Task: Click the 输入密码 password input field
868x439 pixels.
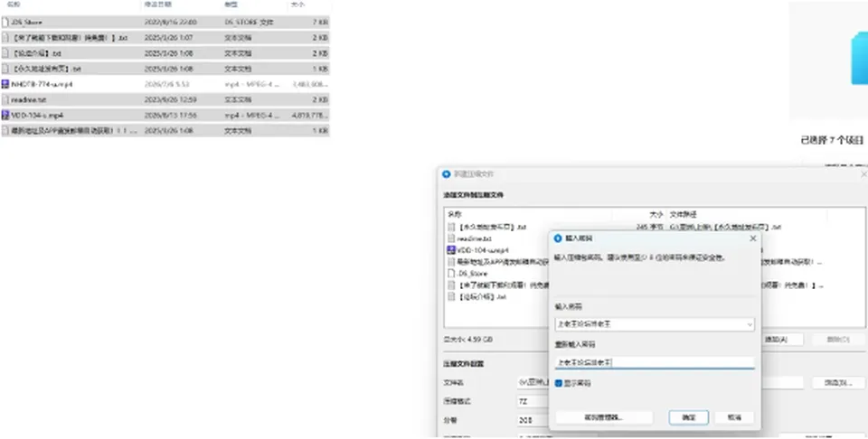Action: [655, 324]
